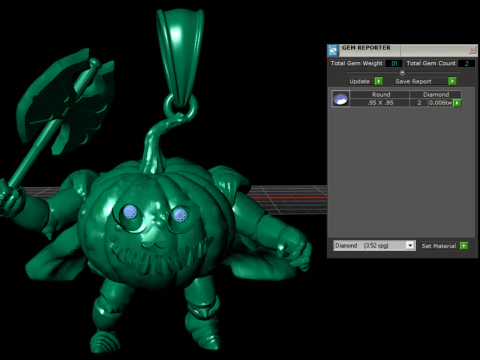This screenshot has height=360, width=480.
Task: Close the Gem Reporter panel
Action: (x=472, y=50)
